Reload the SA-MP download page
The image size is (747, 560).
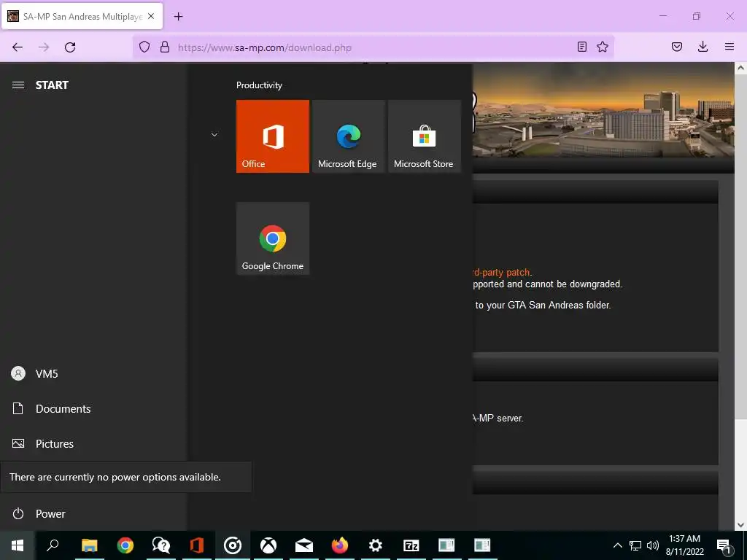coord(70,47)
